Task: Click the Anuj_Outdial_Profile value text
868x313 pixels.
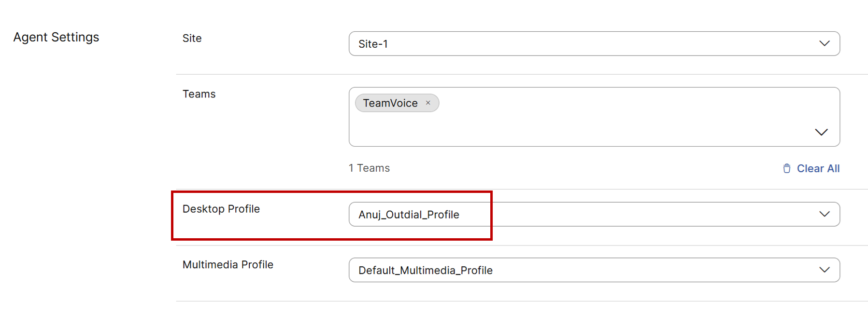Action: pyautogui.click(x=409, y=215)
